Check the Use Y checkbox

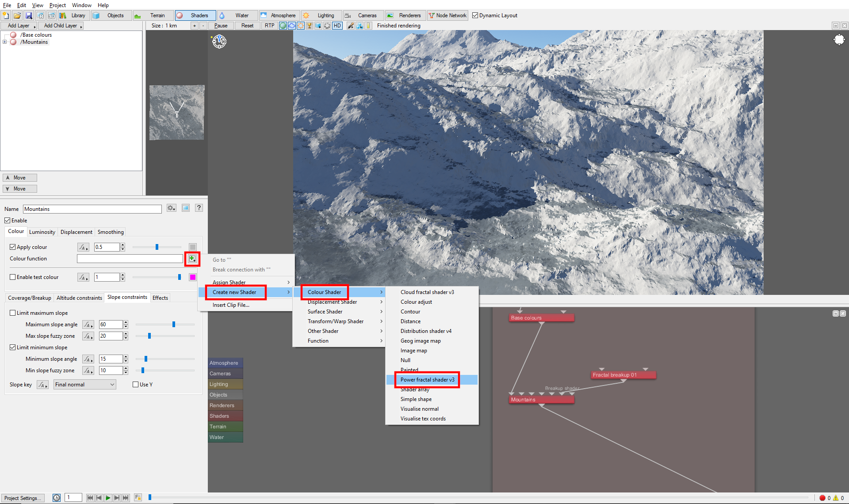coord(136,385)
